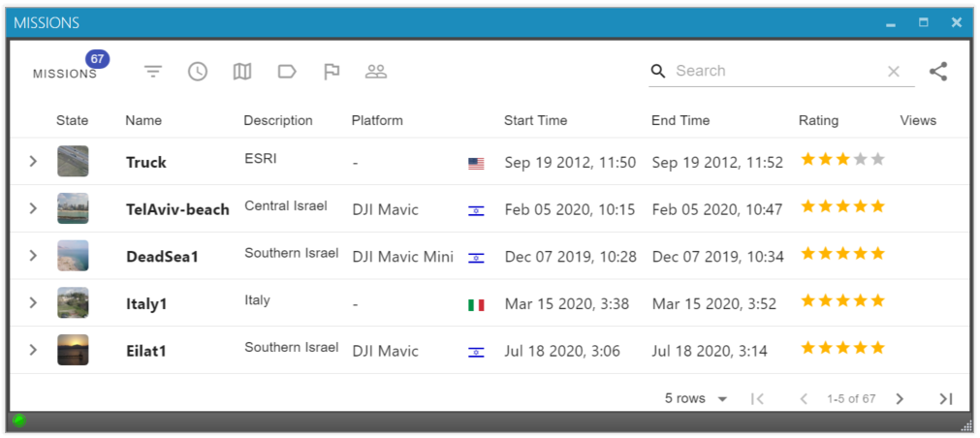Expand the TelAviv-beach mission row
The width and height of the screenshot is (980, 438).
33,208
